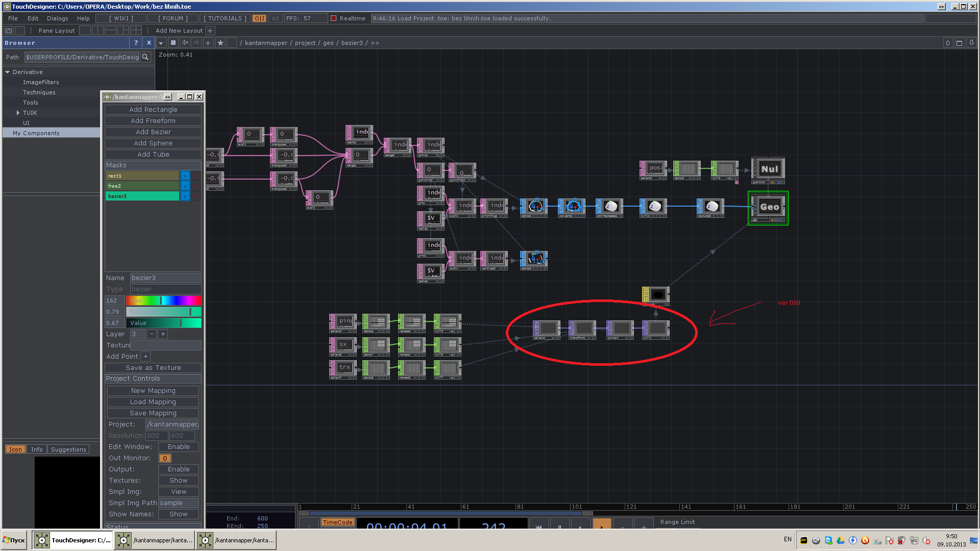This screenshot has height=551, width=980.
Task: Expand the TUIK tree folder
Action: 18,113
